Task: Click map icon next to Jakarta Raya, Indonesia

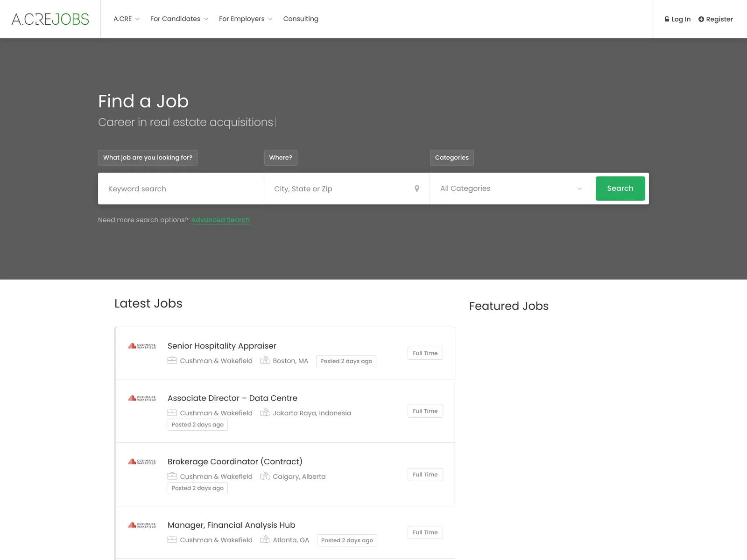Action: 265,413
